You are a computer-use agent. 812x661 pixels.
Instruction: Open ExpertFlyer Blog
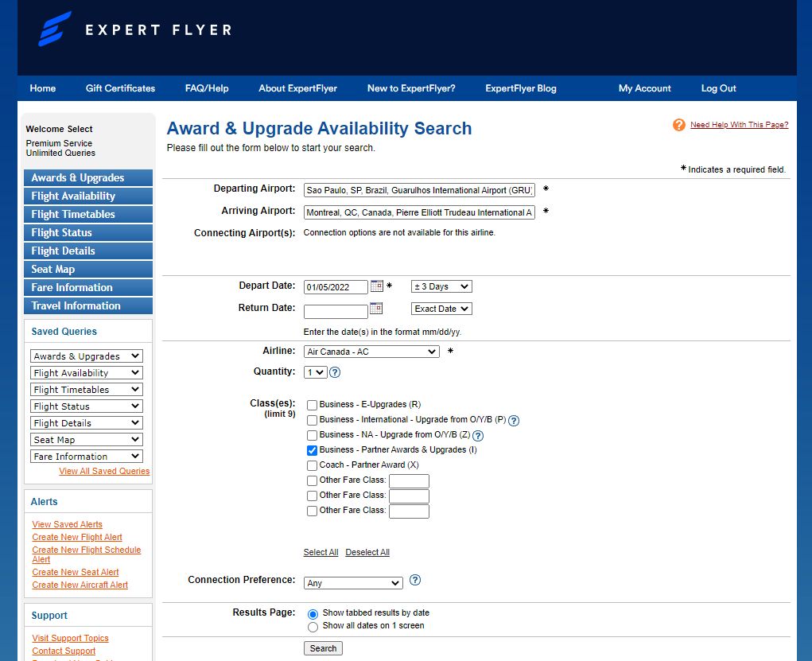click(521, 88)
